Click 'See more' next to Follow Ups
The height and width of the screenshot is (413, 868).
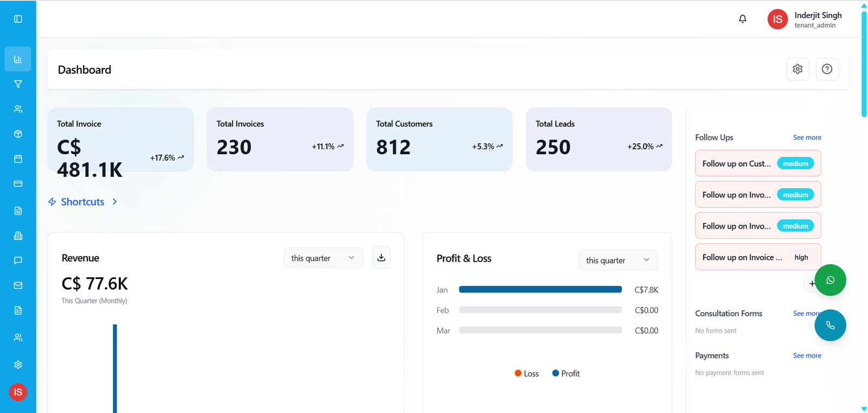pyautogui.click(x=807, y=137)
